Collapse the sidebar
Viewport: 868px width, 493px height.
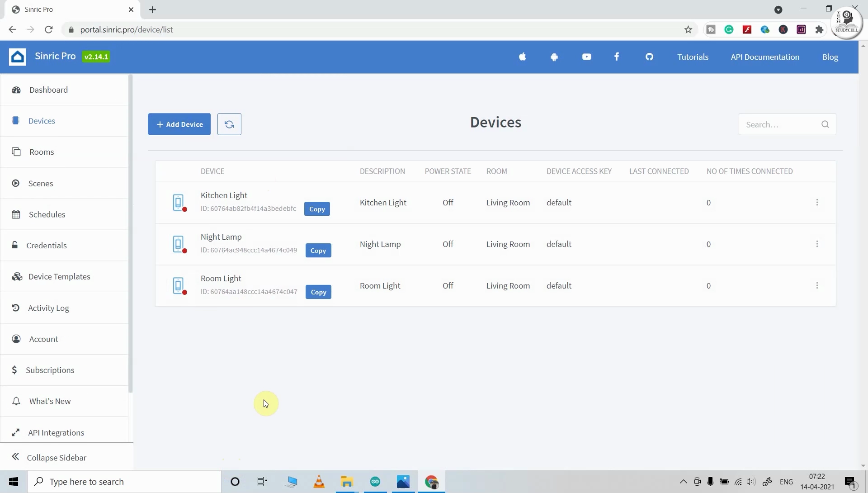pyautogui.click(x=56, y=457)
